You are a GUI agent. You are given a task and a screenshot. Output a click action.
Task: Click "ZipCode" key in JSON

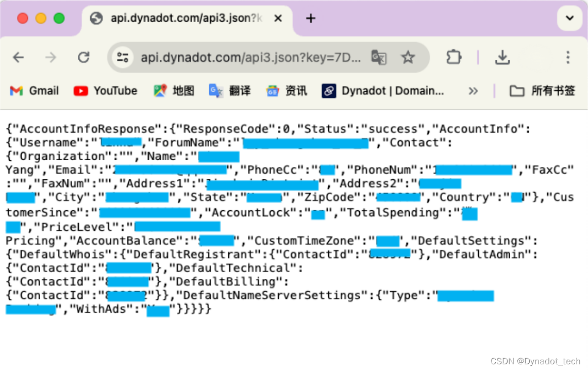click(x=329, y=197)
